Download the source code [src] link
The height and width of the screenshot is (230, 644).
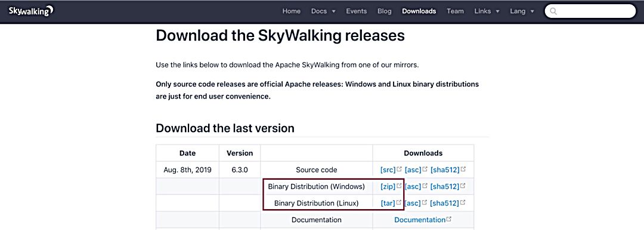388,170
